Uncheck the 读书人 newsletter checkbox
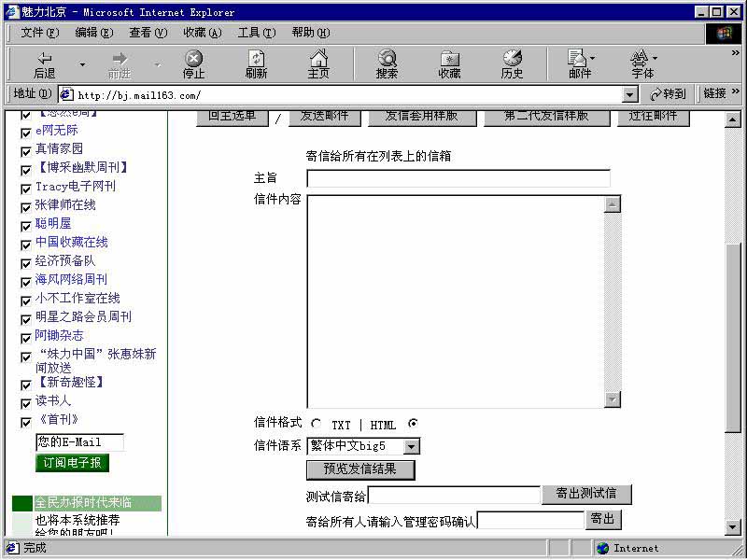This screenshot has height=560, width=747. (25, 401)
